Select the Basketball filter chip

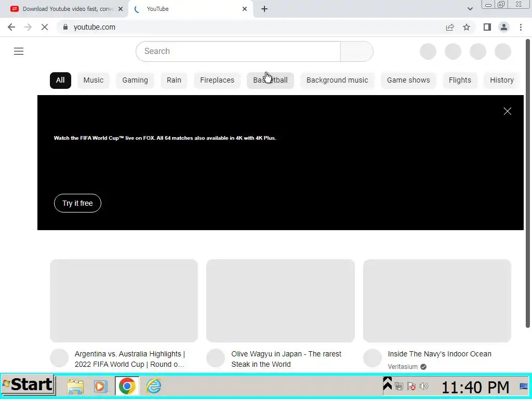click(270, 81)
